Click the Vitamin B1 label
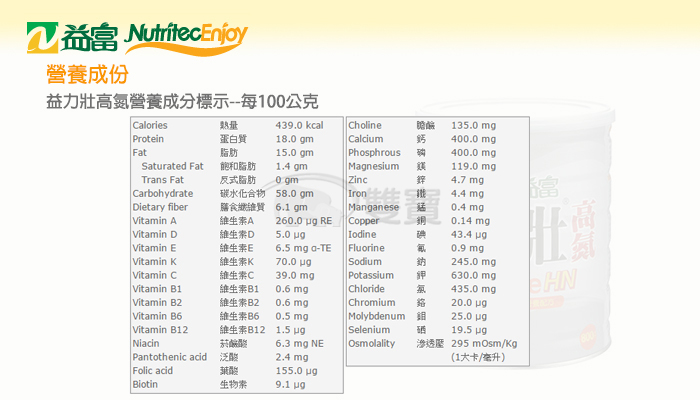700x400 pixels. tap(157, 289)
